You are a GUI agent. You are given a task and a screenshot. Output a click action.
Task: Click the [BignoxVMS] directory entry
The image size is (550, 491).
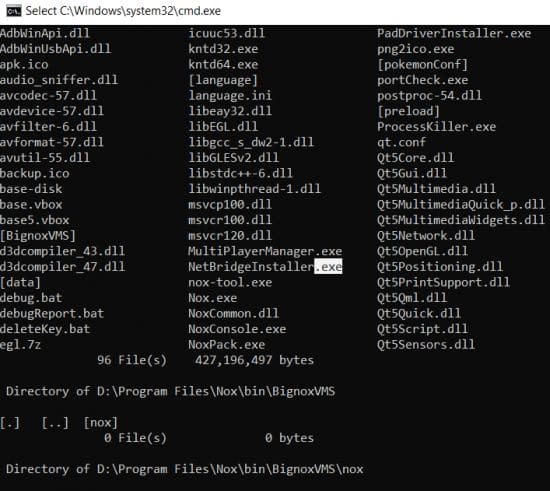click(x=38, y=236)
